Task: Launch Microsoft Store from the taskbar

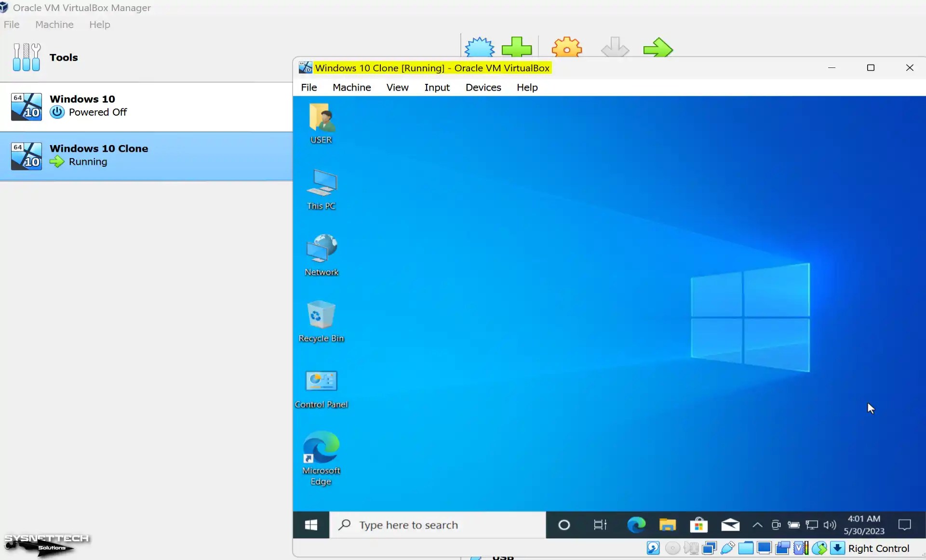Action: pos(699,525)
